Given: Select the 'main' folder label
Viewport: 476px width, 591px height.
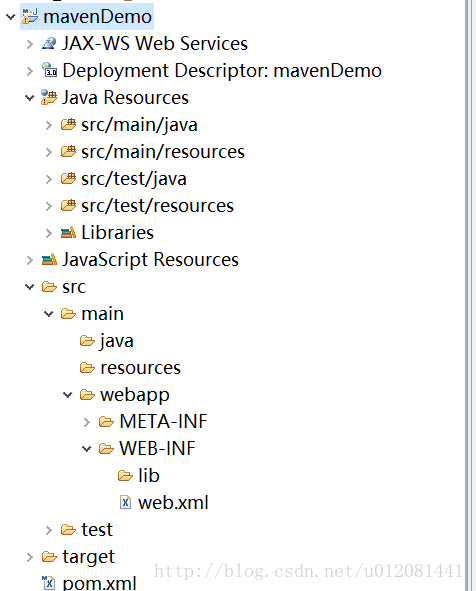Looking at the screenshot, I should (103, 314).
